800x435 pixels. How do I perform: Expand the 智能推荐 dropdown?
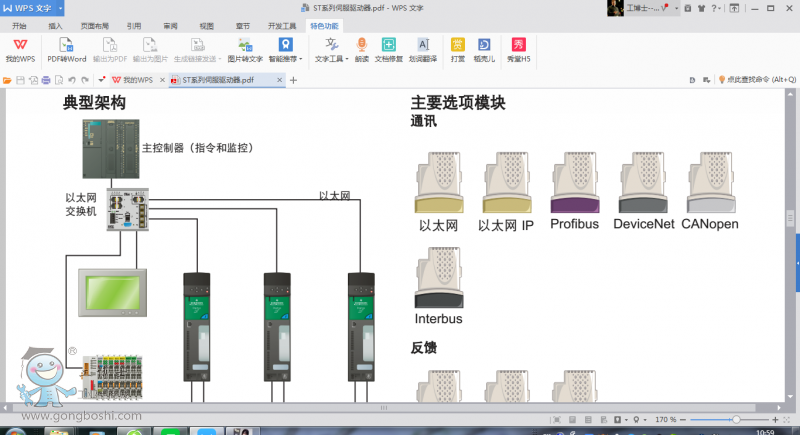coord(286,59)
